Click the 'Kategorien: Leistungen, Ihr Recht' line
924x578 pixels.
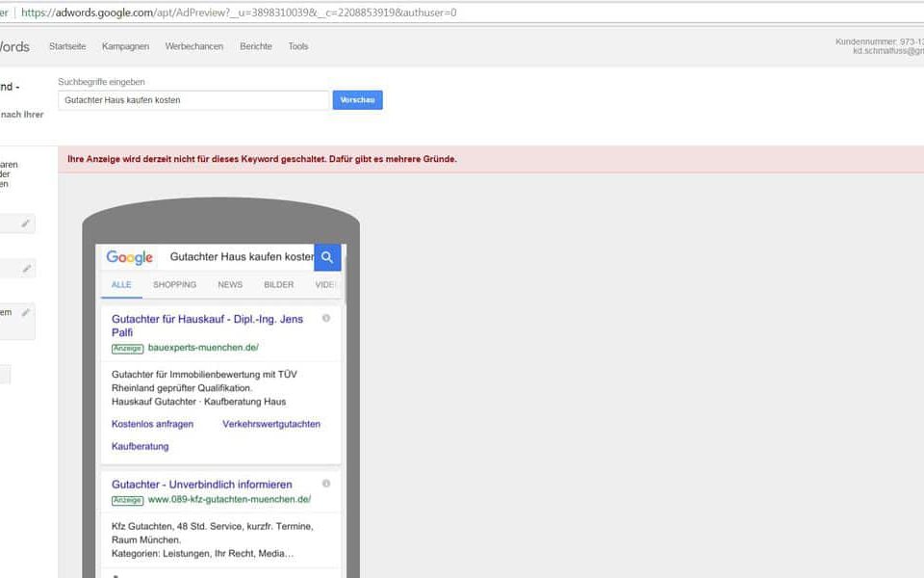pos(202,553)
